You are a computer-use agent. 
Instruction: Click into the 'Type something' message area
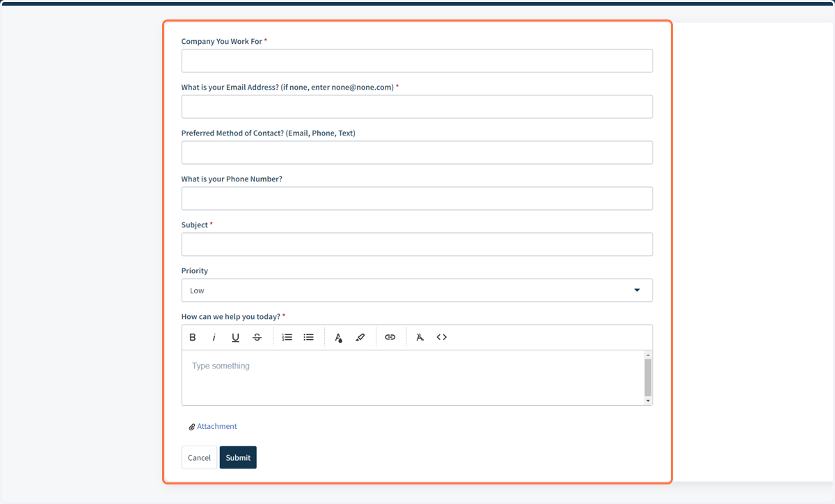click(x=413, y=377)
